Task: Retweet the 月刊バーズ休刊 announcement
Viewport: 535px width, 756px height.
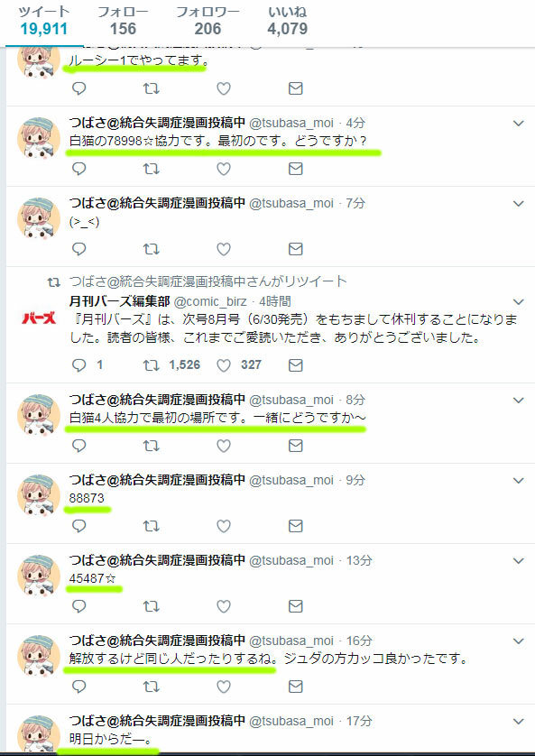Action: [151, 365]
